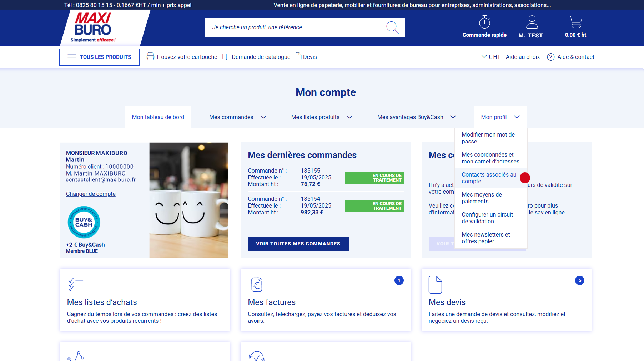Open the shopping cart icon
This screenshot has width=644, height=361.
575,22
